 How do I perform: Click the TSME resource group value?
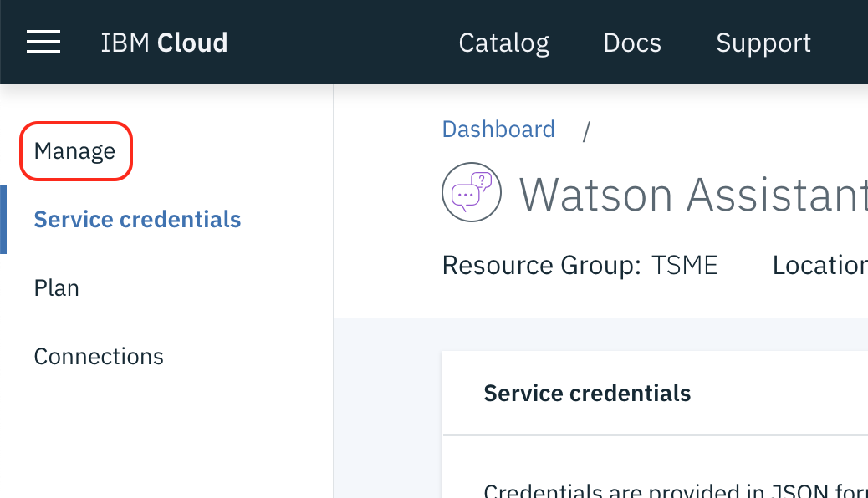(684, 265)
